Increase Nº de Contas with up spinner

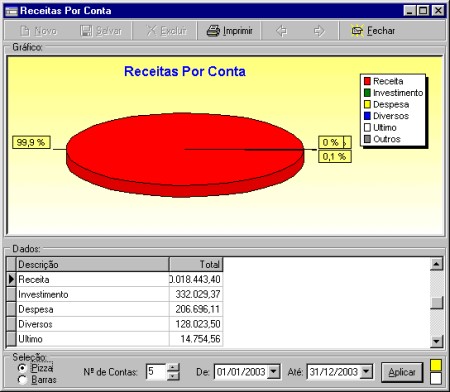[x=173, y=368]
